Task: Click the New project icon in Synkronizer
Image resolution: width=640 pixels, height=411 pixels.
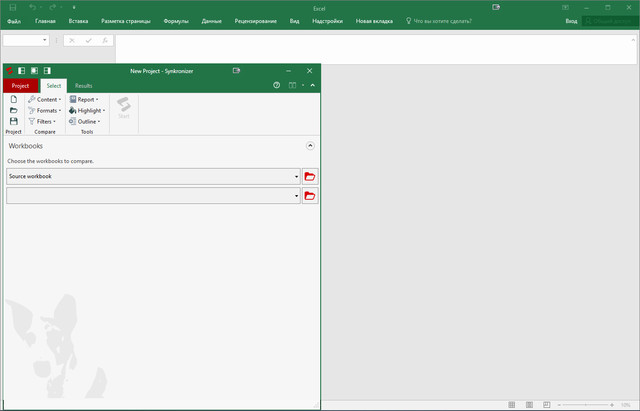Action: [x=13, y=99]
